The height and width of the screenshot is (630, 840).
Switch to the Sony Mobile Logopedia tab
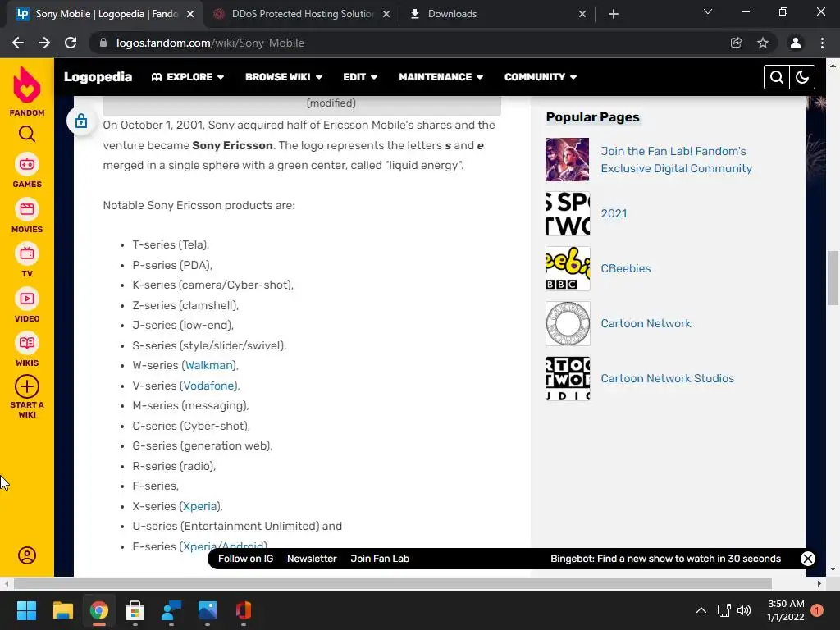106,14
